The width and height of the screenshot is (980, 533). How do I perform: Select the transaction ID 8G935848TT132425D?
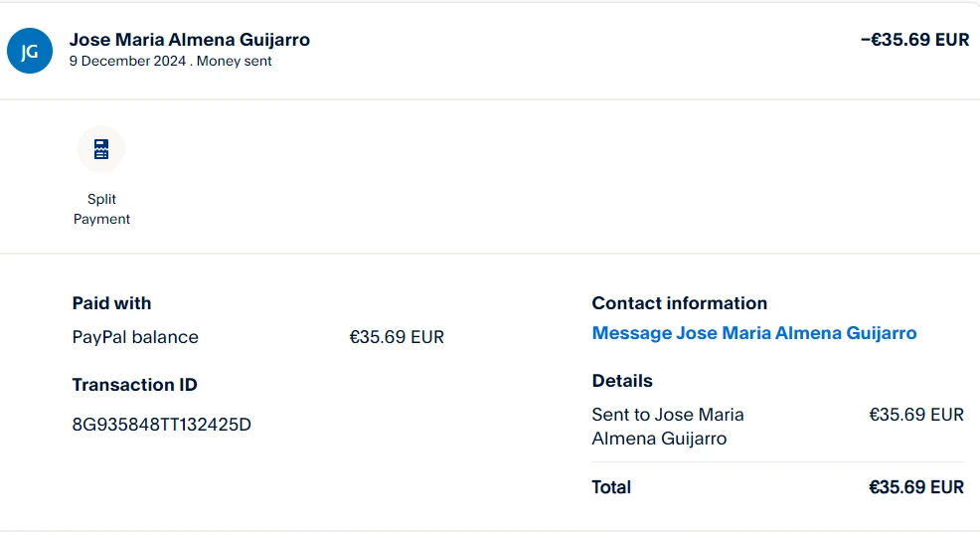pyautogui.click(x=161, y=425)
